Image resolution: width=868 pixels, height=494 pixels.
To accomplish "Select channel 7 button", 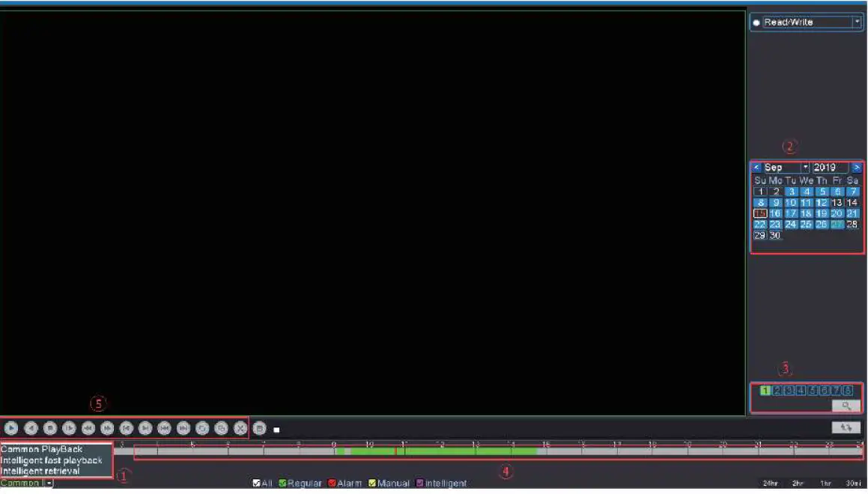I will point(836,391).
